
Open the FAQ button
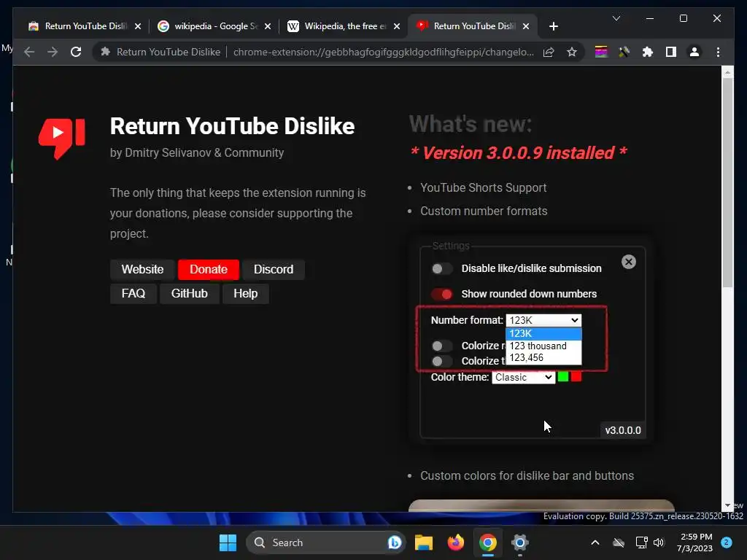coord(133,293)
